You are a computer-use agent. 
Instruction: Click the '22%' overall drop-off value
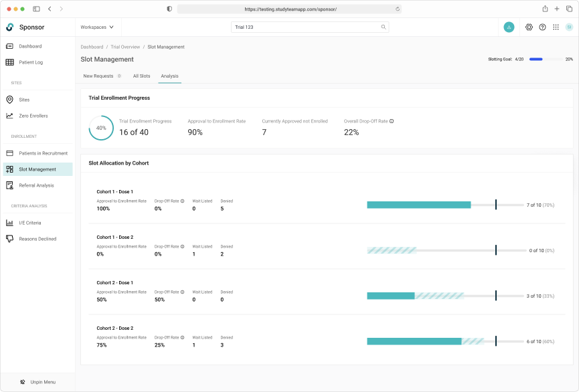click(x=351, y=132)
